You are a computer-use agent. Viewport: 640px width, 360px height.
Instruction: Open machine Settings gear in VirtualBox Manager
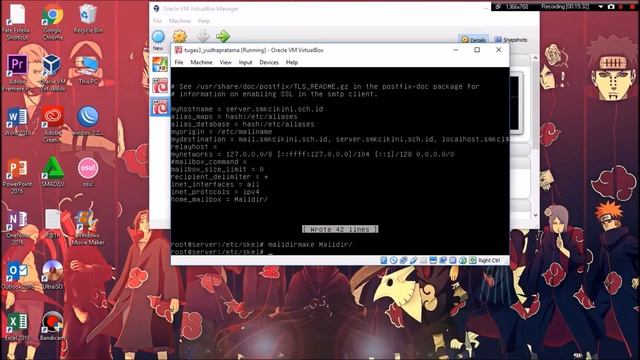(180, 37)
